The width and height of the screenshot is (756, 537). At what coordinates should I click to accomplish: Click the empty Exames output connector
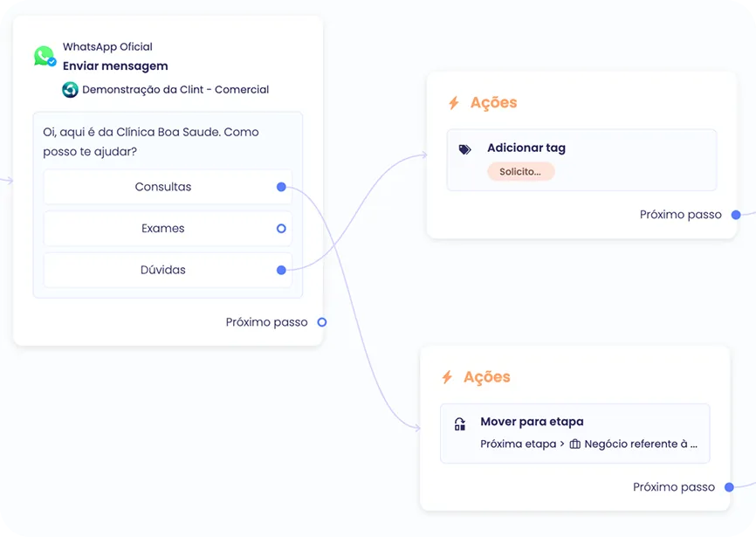[x=282, y=229]
